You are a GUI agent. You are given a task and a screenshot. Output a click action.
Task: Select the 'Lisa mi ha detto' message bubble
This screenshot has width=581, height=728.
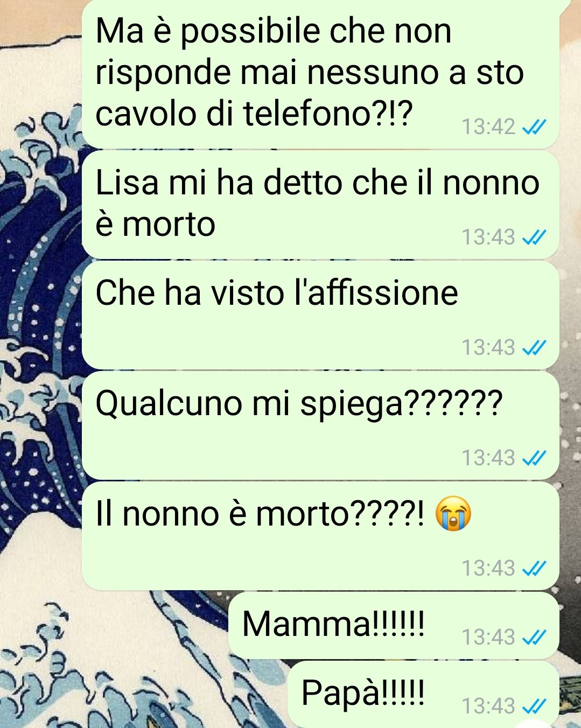coord(320,205)
